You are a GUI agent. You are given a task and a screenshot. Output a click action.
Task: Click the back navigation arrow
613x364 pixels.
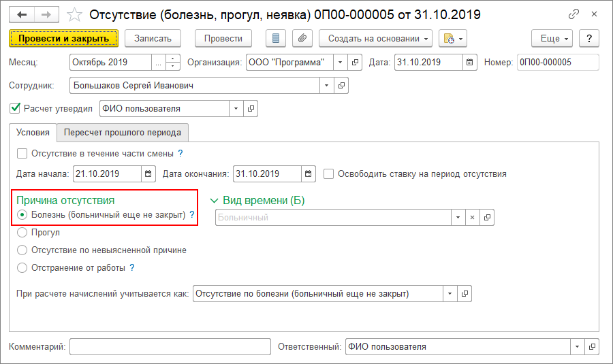click(21, 14)
